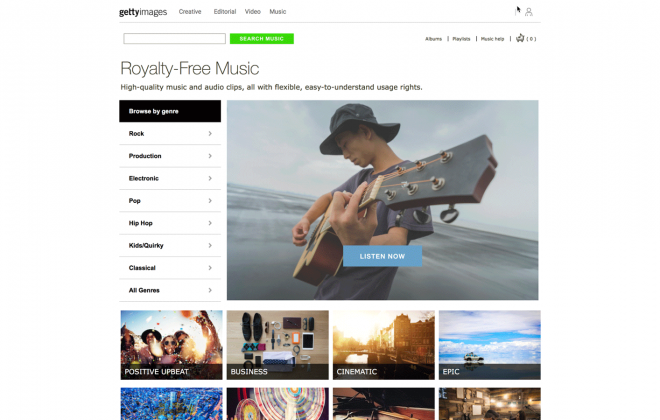Open the Playlists link

(x=461, y=39)
